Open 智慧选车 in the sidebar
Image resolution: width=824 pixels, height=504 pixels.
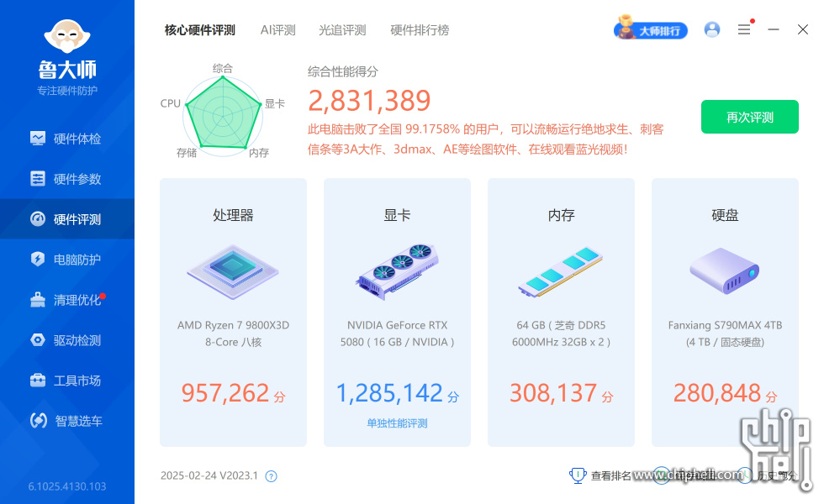tap(66, 421)
